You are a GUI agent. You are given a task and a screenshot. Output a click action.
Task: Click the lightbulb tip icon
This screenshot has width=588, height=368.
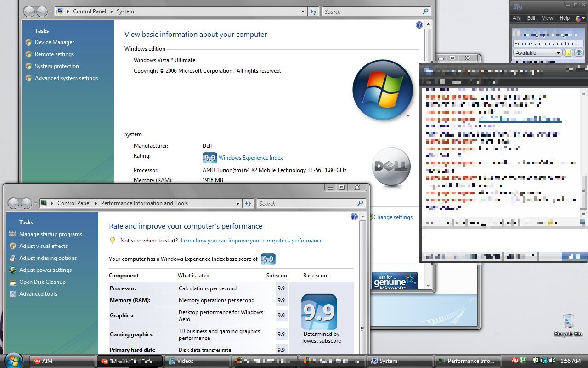click(113, 241)
